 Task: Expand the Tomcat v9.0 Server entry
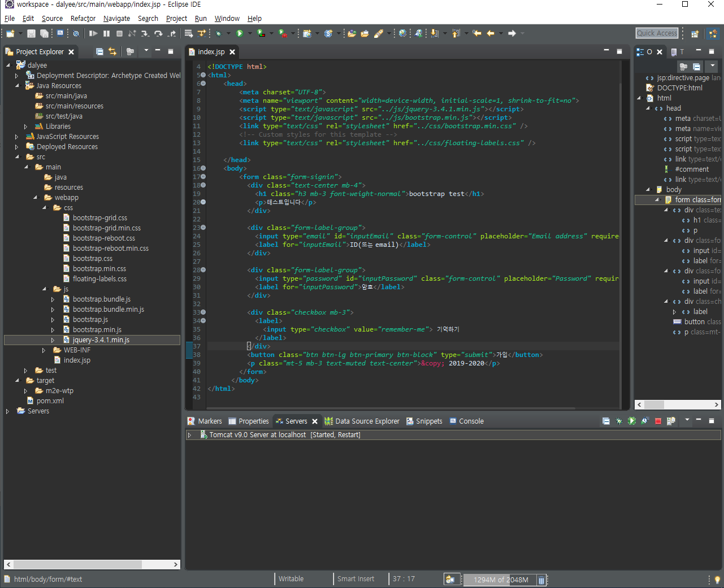point(190,435)
